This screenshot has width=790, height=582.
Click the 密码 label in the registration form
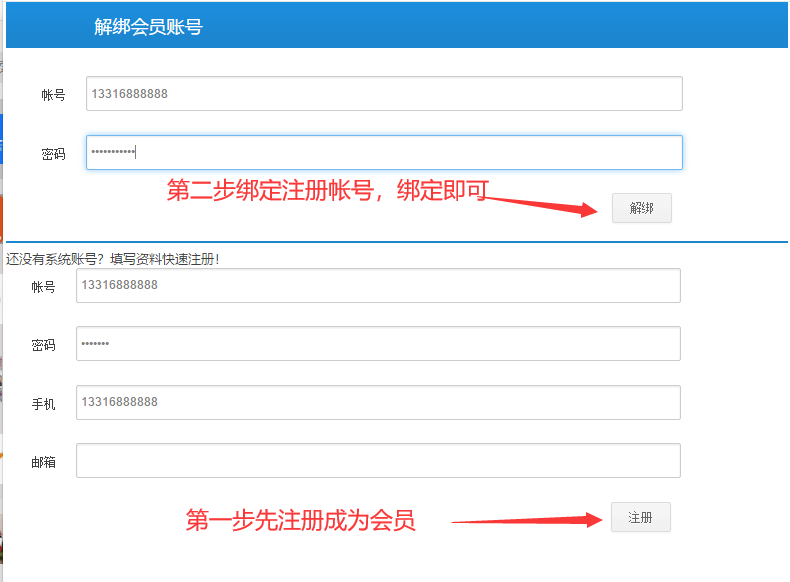43,345
